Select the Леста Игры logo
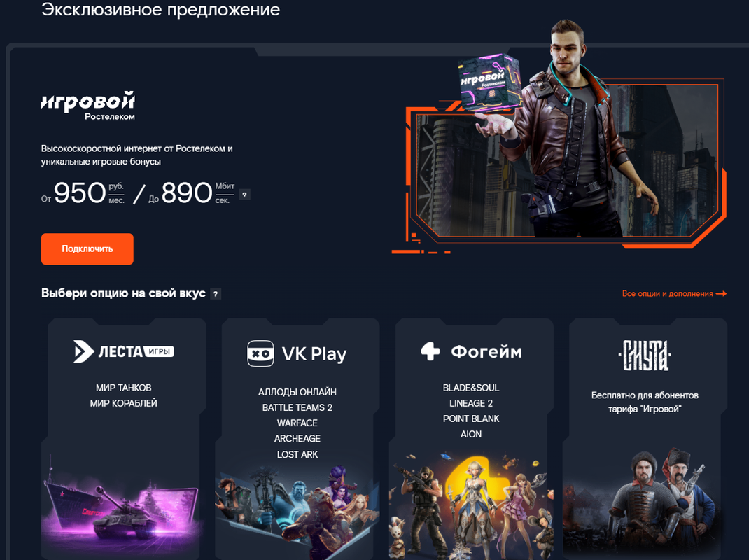Image resolution: width=749 pixels, height=560 pixels. pos(124,351)
